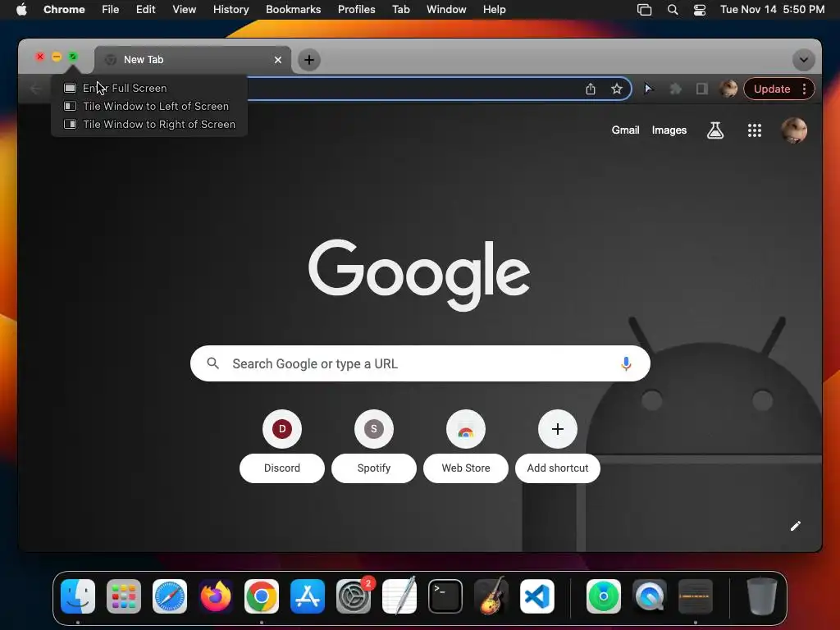Launch GarageBand from the Dock
The height and width of the screenshot is (630, 840).
491,596
